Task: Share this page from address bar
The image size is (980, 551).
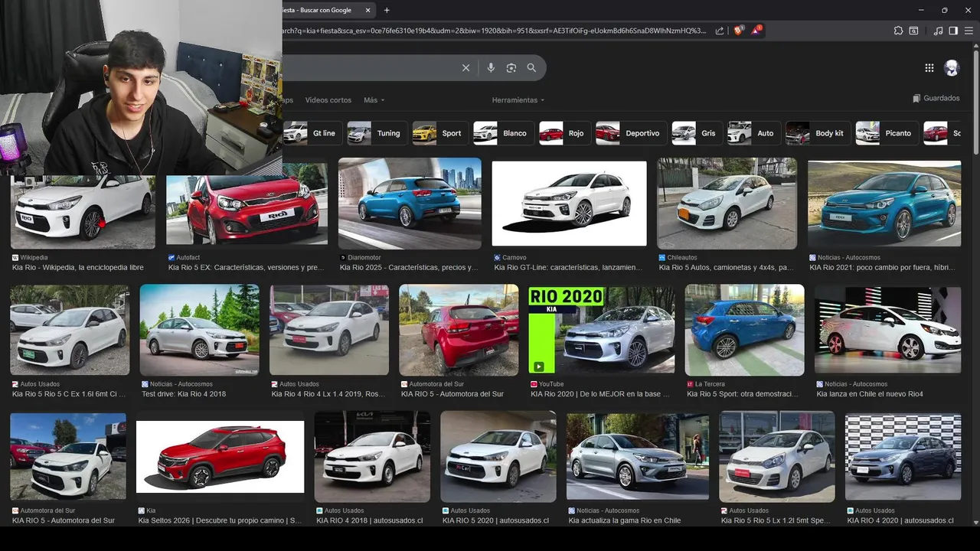Action: pos(720,31)
